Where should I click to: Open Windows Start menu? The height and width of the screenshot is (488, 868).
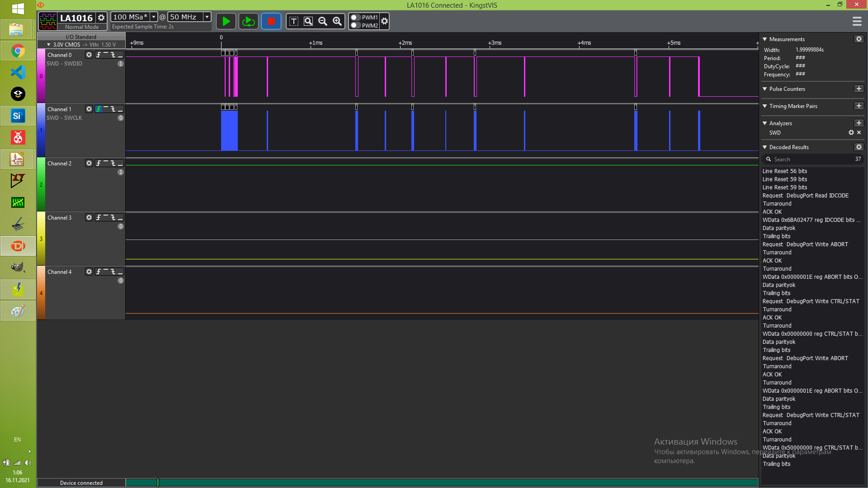[x=18, y=9]
